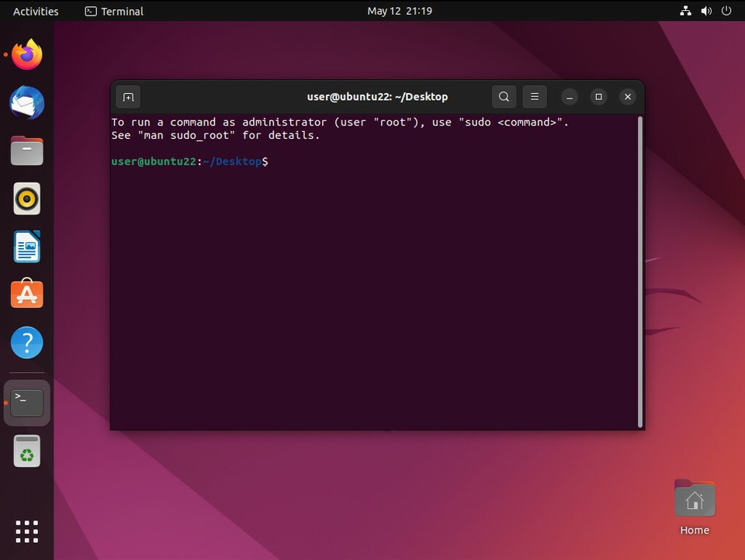Click the network status icon
745x560 pixels.
pos(685,11)
